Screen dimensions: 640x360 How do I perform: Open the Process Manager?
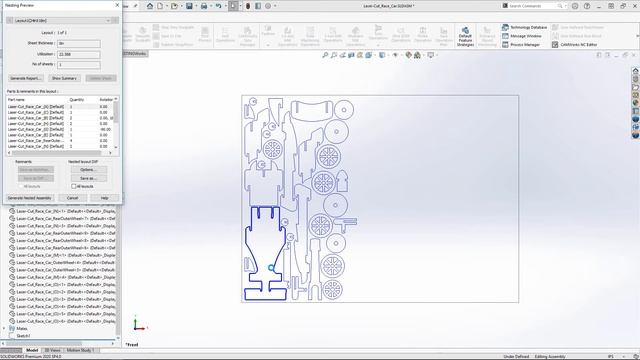point(521,44)
